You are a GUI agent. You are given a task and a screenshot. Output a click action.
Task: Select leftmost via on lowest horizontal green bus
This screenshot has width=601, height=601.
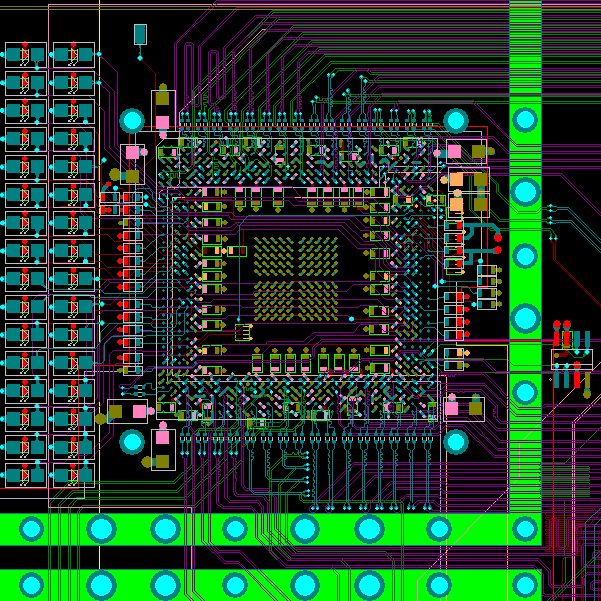click(32, 584)
